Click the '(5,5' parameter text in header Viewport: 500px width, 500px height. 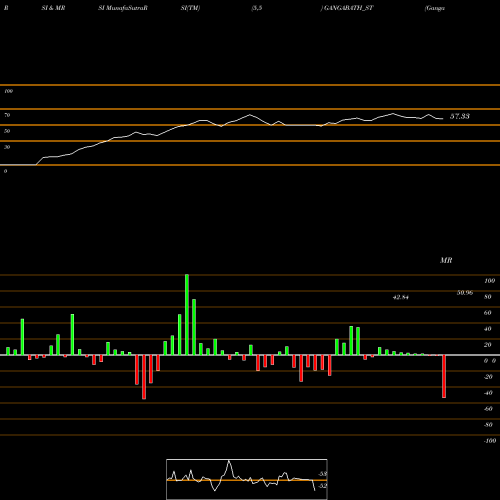click(257, 8)
